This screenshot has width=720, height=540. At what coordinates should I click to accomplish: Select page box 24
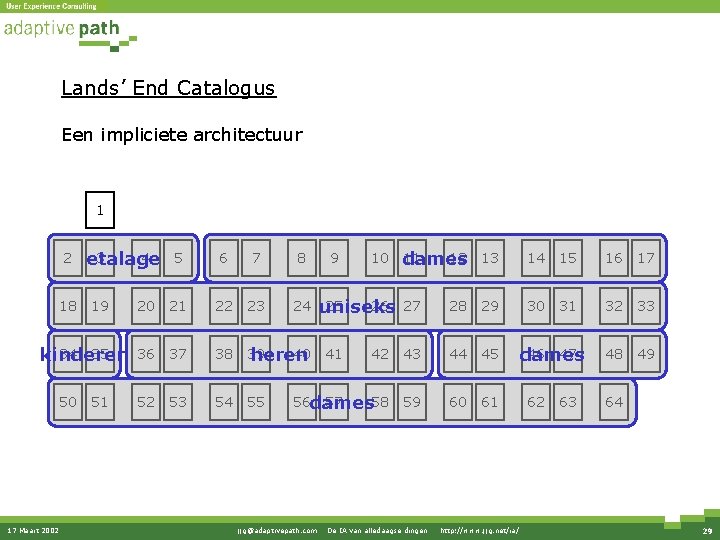(302, 306)
